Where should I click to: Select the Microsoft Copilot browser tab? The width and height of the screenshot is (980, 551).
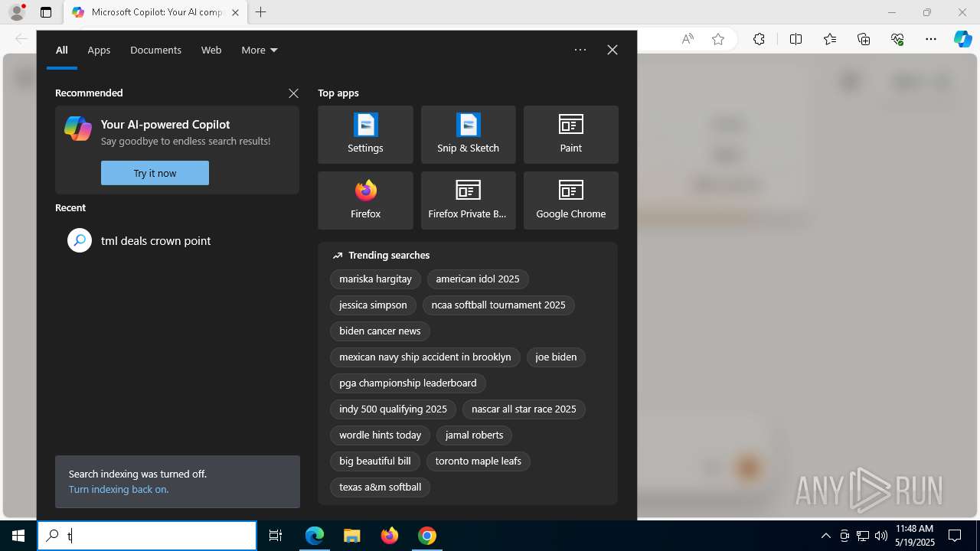[x=156, y=12]
